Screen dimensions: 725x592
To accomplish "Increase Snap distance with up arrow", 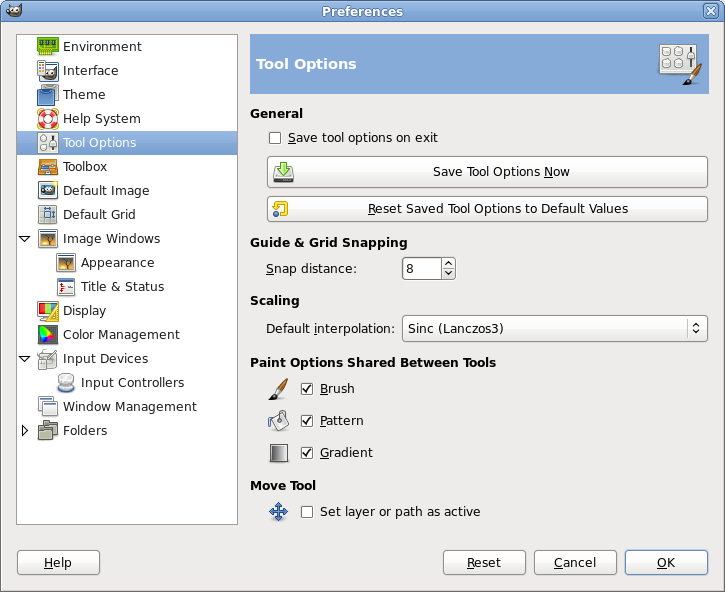I will click(x=448, y=264).
